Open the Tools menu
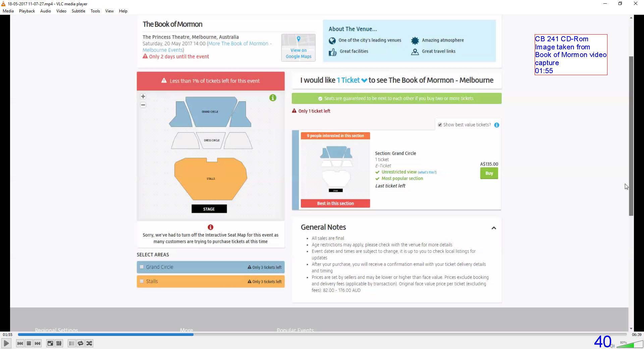The height and width of the screenshot is (349, 644). pyautogui.click(x=95, y=11)
